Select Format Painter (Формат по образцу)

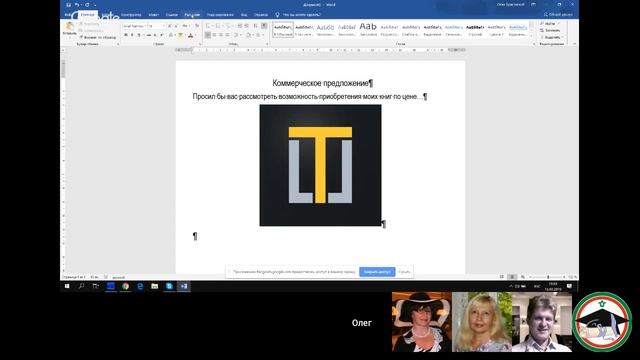tap(98, 37)
